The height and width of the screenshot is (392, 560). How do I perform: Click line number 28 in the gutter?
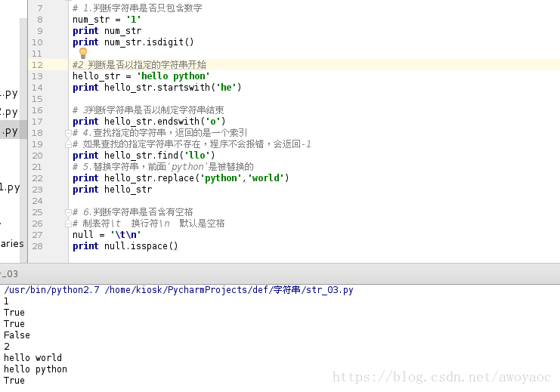(x=37, y=246)
